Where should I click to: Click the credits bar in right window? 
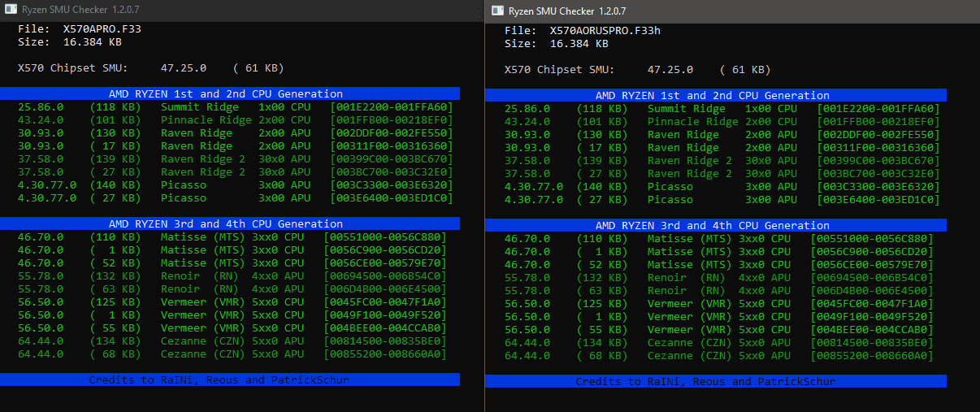coord(716,381)
